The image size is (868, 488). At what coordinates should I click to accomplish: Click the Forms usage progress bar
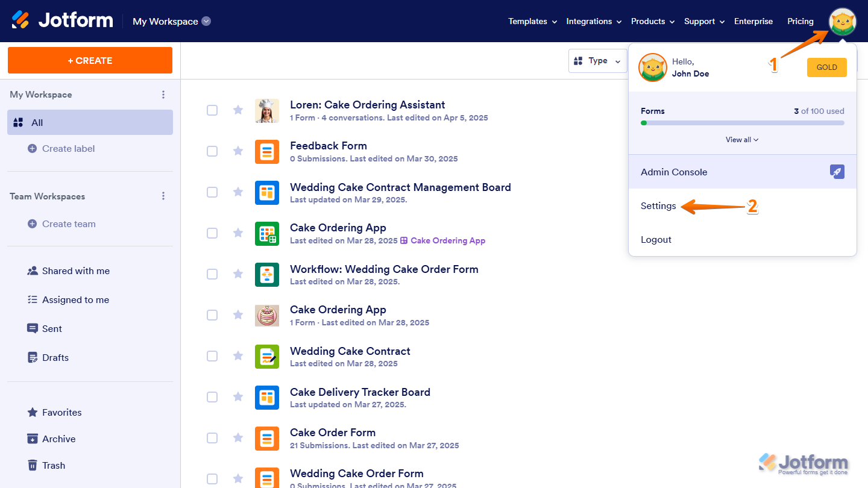pos(742,123)
